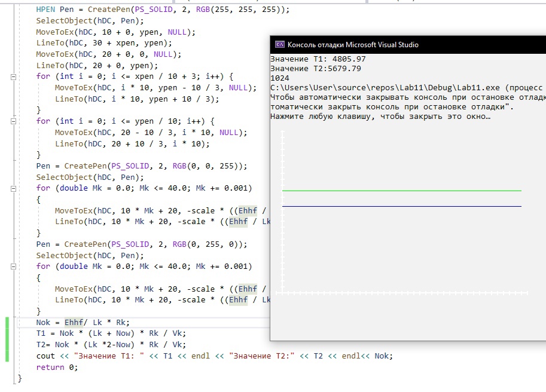Image resolution: width=546 pixels, height=392 pixels.
Task: Click the '1024' output line in the console
Action: [280, 78]
